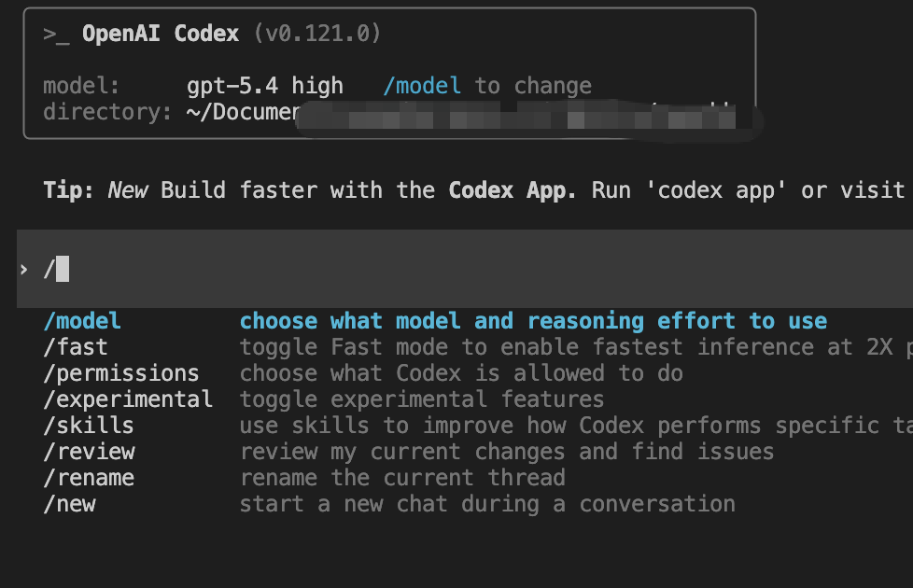Start a new chat with /new
Viewport: 913px width, 588px height.
coord(69,503)
